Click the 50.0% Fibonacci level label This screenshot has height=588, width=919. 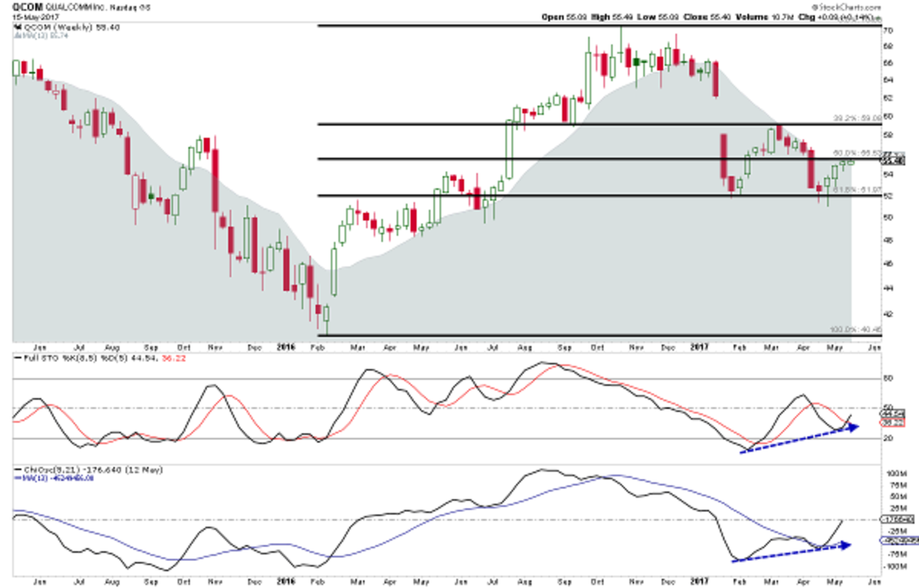[857, 153]
